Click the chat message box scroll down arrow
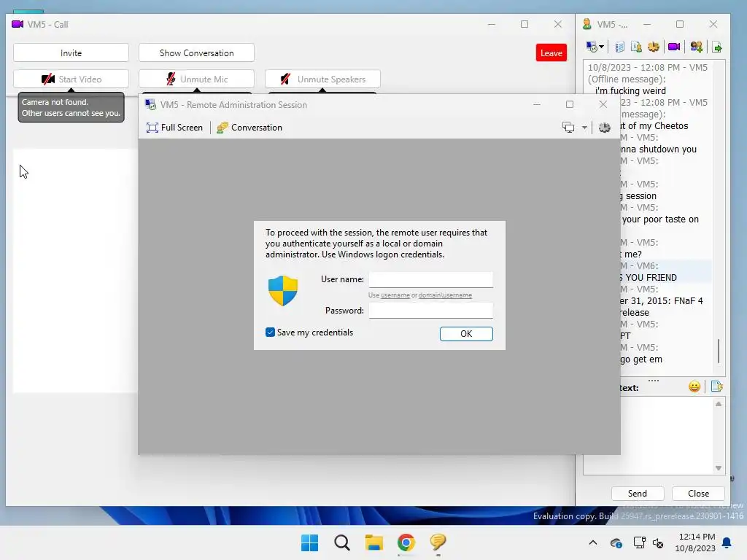The image size is (747, 560). [x=719, y=468]
